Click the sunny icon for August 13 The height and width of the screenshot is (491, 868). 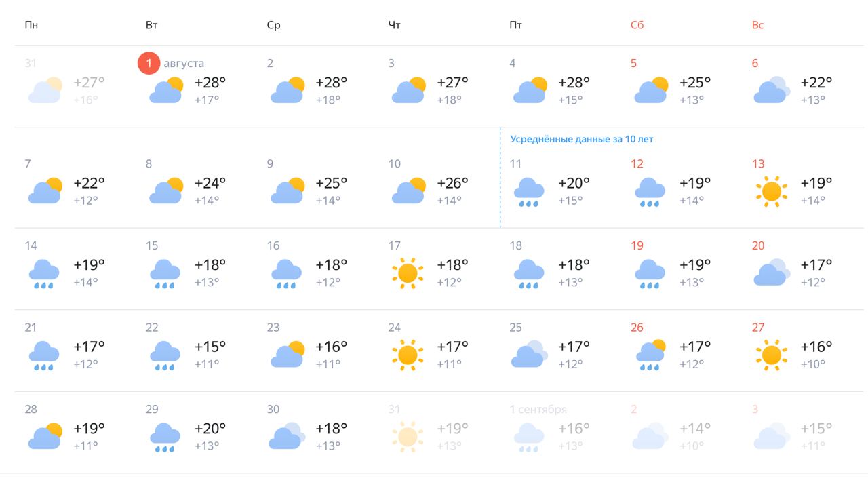(x=772, y=192)
